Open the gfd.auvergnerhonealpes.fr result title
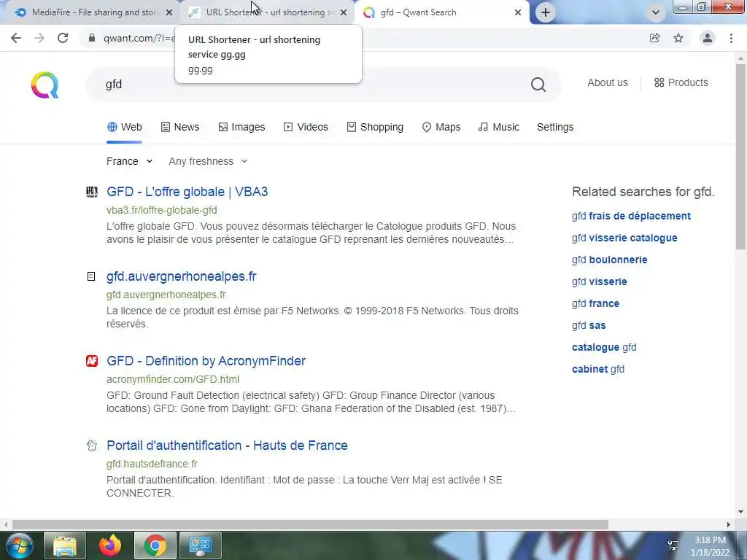Viewport: 747px width, 560px height. [x=182, y=276]
